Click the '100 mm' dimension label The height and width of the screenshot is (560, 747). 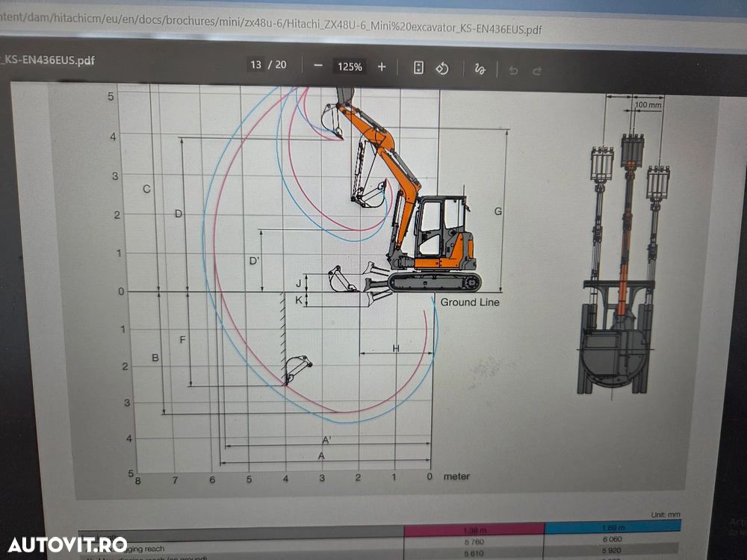click(x=648, y=105)
